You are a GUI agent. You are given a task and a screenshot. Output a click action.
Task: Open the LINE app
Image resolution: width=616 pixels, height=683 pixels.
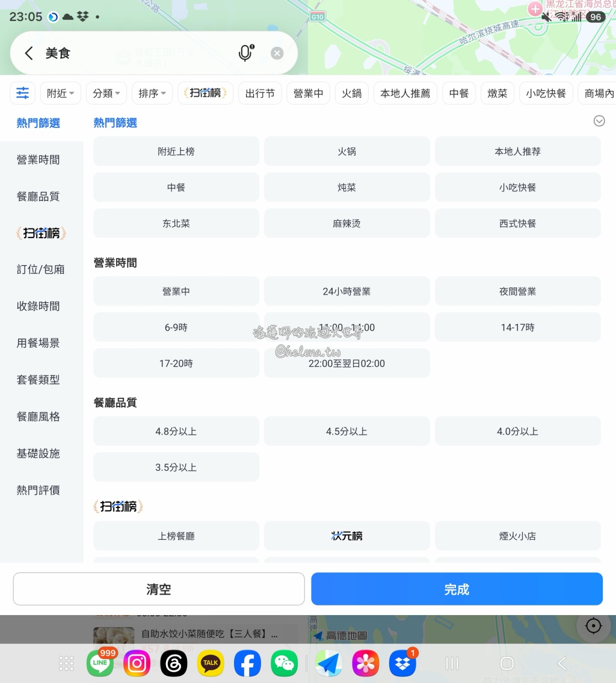pyautogui.click(x=100, y=663)
